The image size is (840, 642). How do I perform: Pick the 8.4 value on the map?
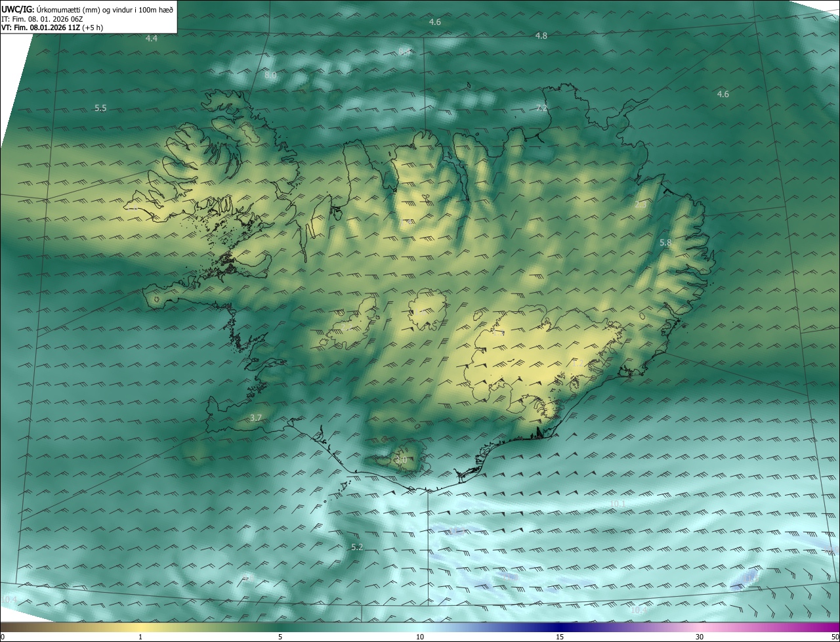[x=404, y=51]
